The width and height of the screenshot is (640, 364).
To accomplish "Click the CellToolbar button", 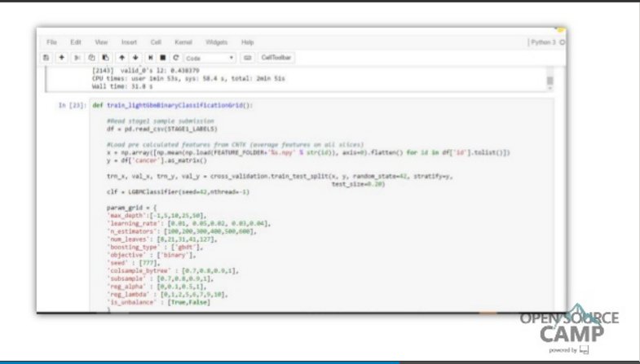I will click(276, 58).
